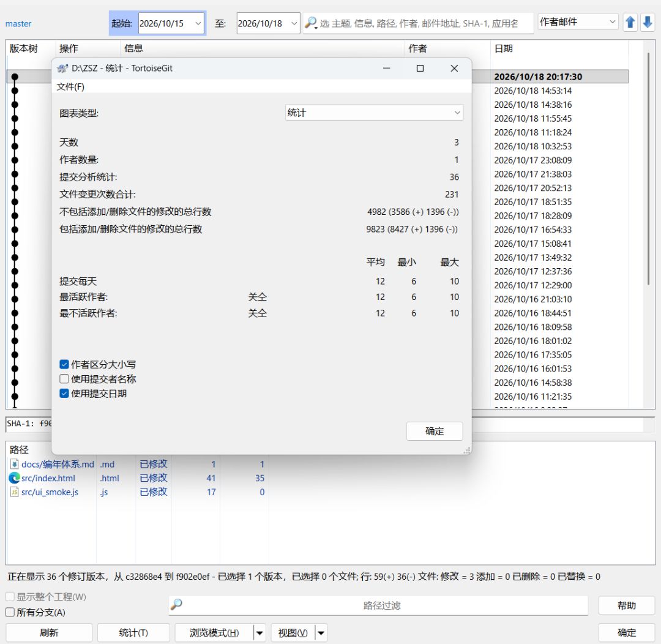Toggle 作者区分大小写 checkbox
Viewport: 661px width, 644px height.
tap(64, 364)
